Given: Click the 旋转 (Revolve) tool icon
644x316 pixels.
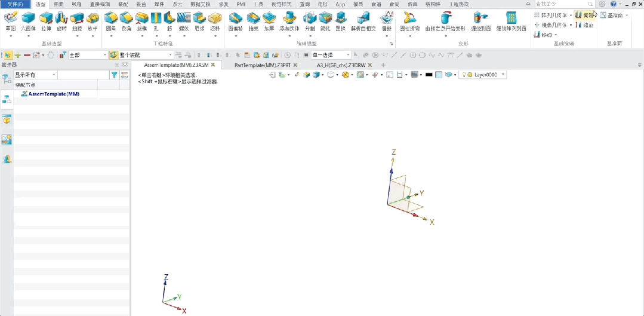Looking at the screenshot, I should [61, 20].
